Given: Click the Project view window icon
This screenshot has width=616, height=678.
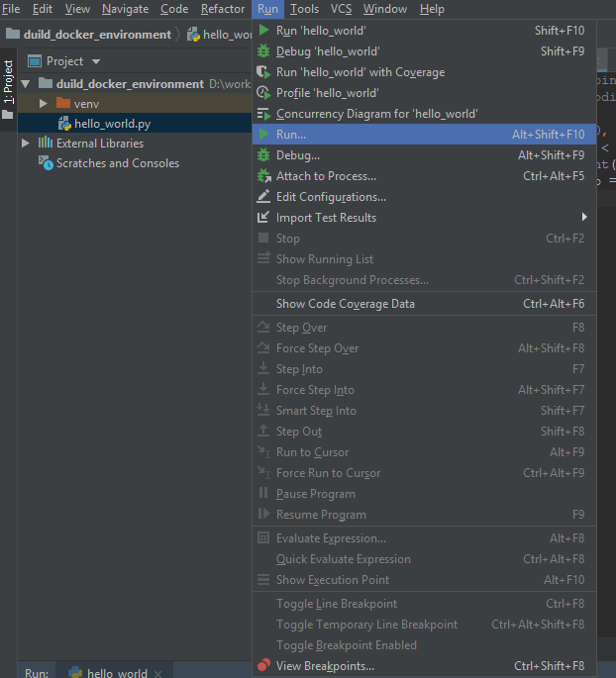Looking at the screenshot, I should click(35, 61).
